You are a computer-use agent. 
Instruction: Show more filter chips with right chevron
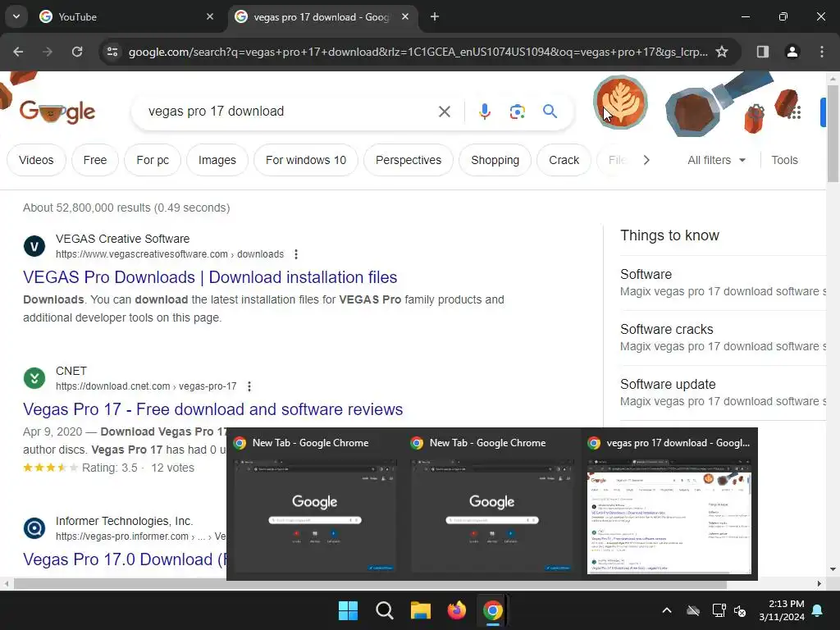click(646, 160)
